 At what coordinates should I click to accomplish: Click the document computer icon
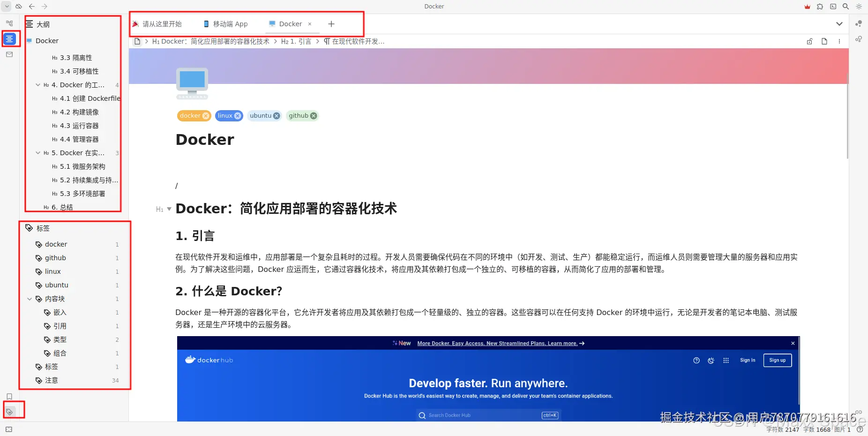[192, 83]
